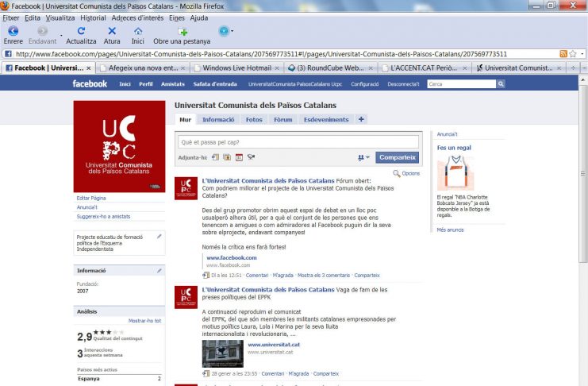
Task: Switch to the Esdeveniments page tab
Action: pyautogui.click(x=326, y=119)
